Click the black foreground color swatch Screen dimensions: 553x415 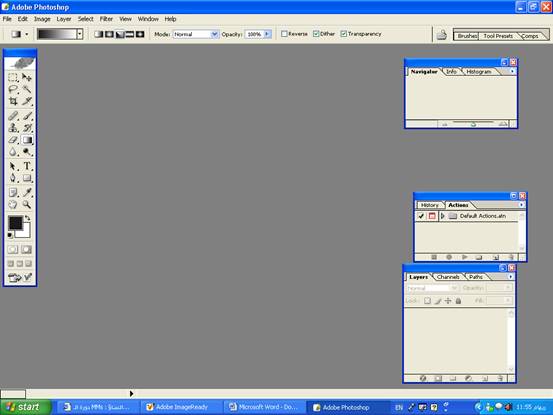(x=16, y=223)
